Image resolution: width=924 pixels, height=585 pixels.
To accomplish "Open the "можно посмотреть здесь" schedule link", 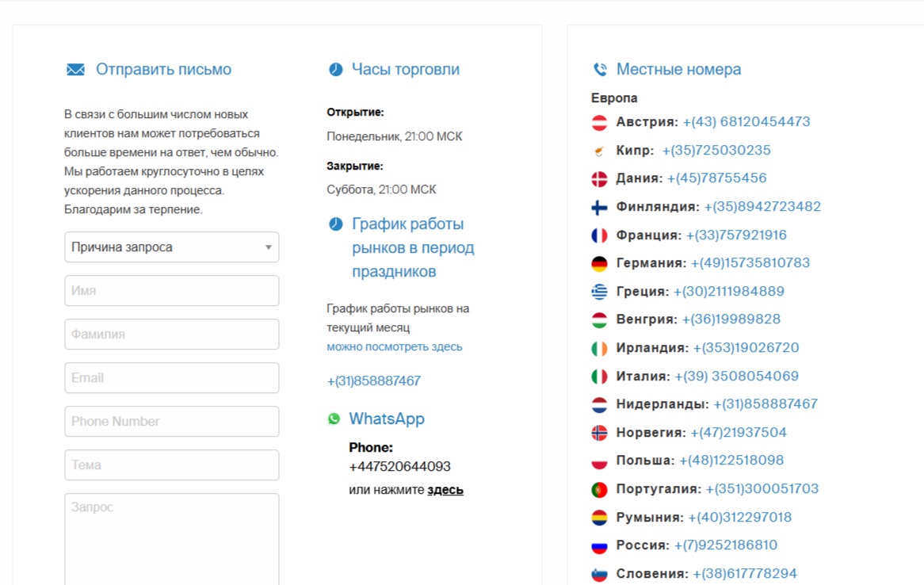I will pos(393,346).
